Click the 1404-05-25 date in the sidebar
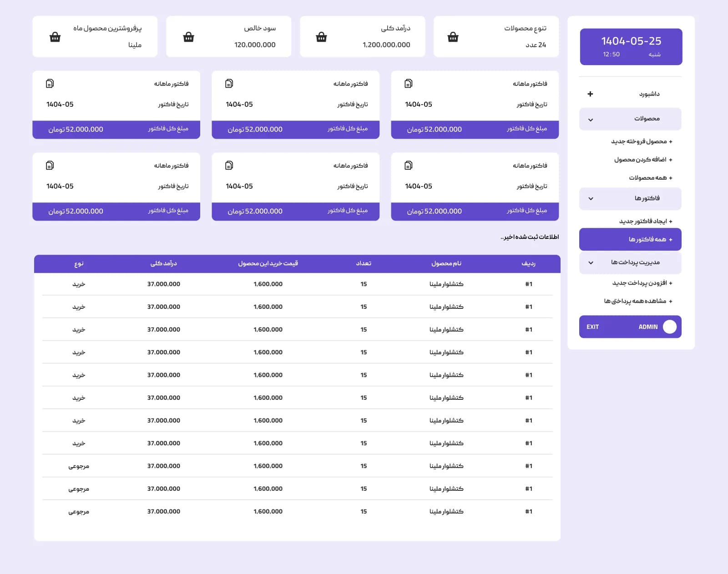728x574 pixels. click(631, 41)
